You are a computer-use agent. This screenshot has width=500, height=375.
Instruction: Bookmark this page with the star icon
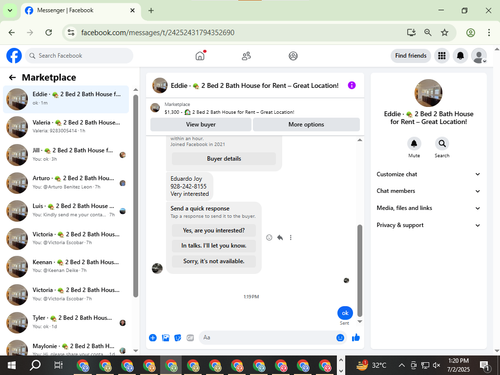(445, 32)
